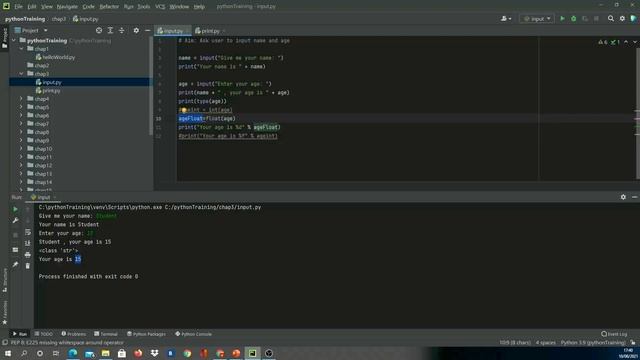
Task: Open the Refactor menu
Action: click(x=109, y=7)
